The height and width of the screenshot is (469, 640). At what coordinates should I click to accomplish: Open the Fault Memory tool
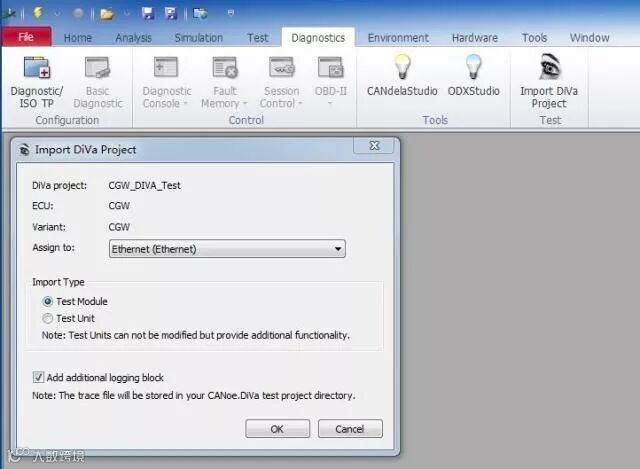click(x=224, y=82)
